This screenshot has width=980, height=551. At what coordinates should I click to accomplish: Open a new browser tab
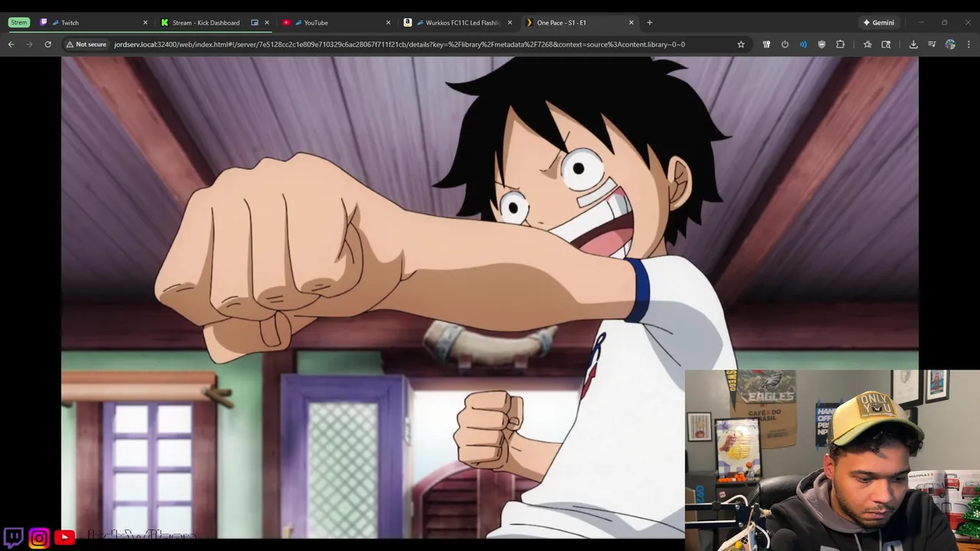tap(649, 22)
